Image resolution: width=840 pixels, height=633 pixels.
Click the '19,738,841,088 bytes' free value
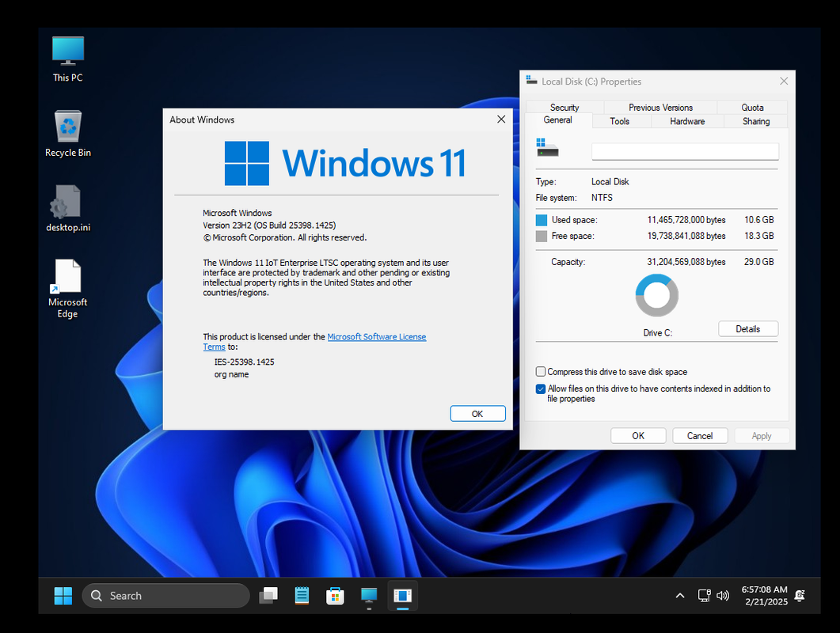686,236
